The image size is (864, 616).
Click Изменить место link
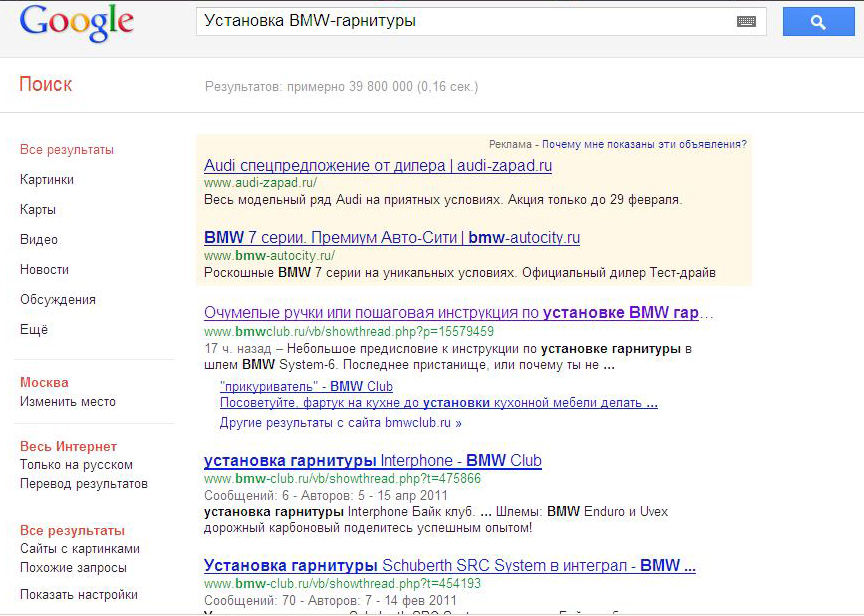coord(68,402)
